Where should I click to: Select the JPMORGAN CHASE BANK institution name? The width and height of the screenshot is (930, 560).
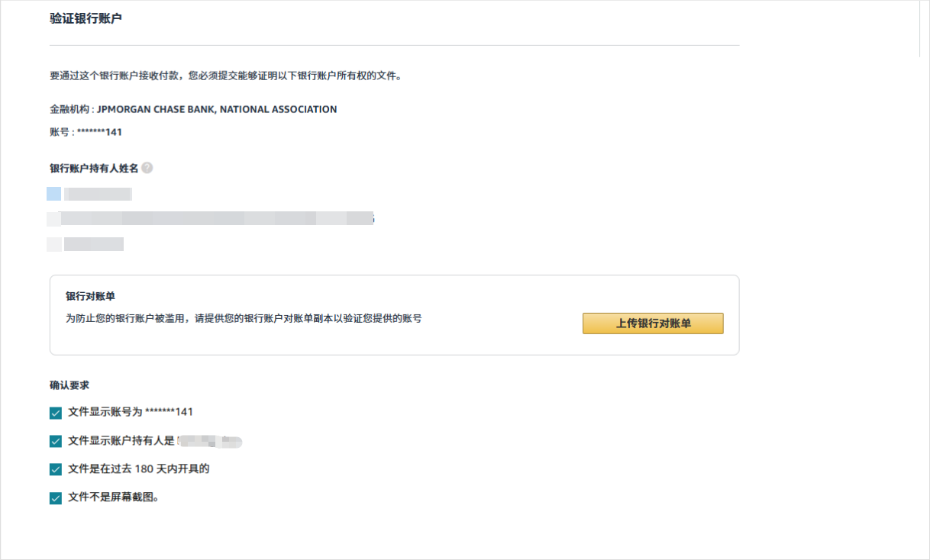click(217, 109)
